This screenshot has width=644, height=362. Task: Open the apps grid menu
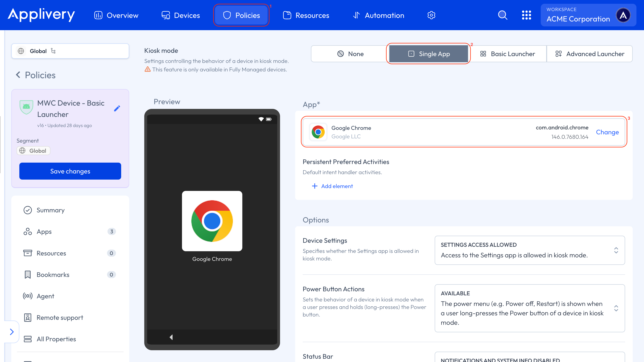coord(527,15)
